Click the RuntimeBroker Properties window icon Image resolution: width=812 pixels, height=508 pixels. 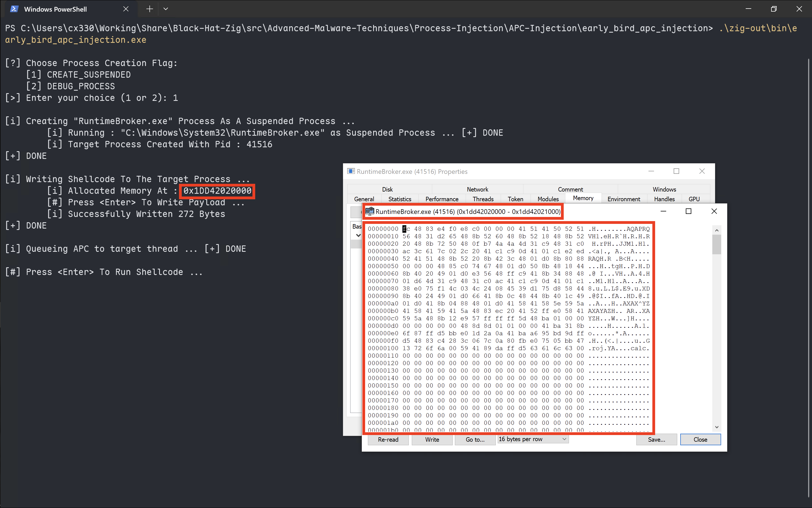tap(351, 171)
